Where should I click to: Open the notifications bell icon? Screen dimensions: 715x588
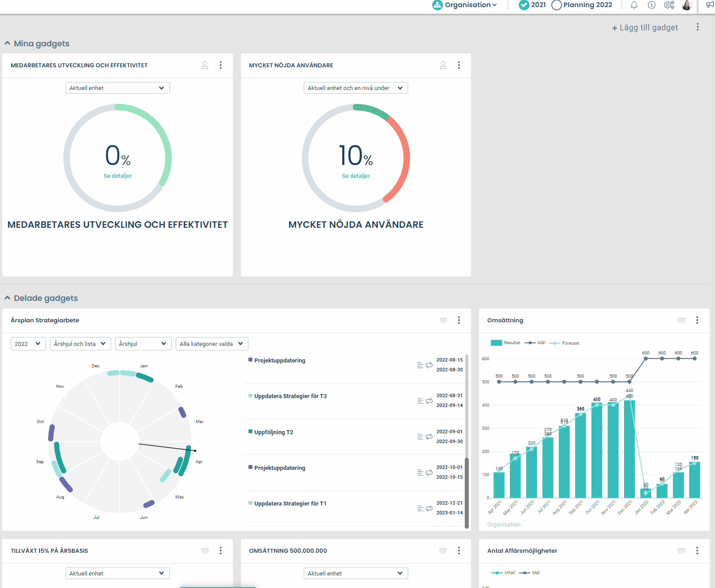[633, 5]
